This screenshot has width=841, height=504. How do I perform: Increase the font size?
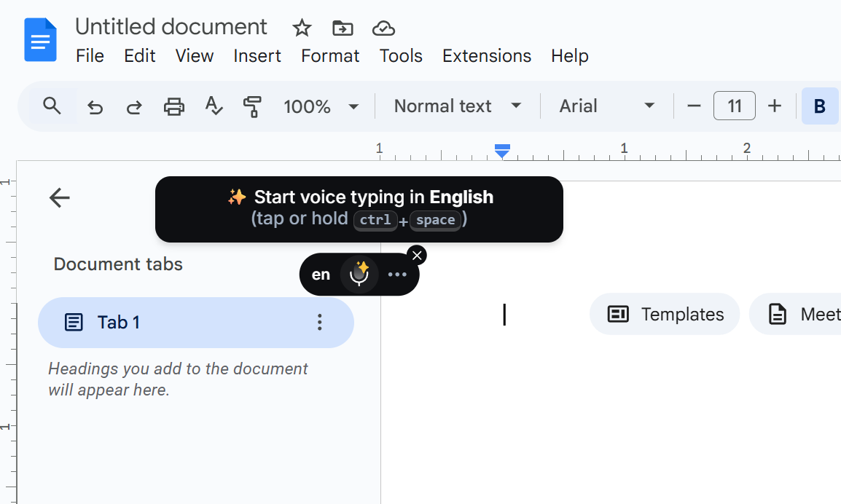point(775,106)
